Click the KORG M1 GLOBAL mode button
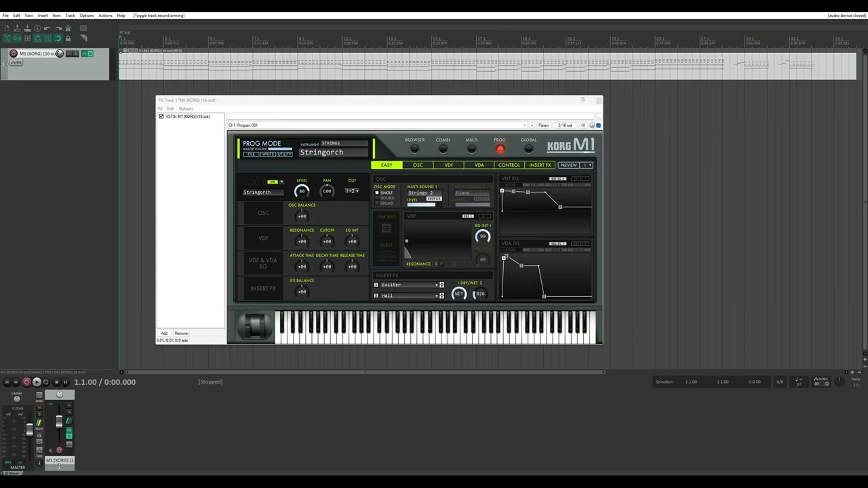The width and height of the screenshot is (868, 488). [528, 148]
